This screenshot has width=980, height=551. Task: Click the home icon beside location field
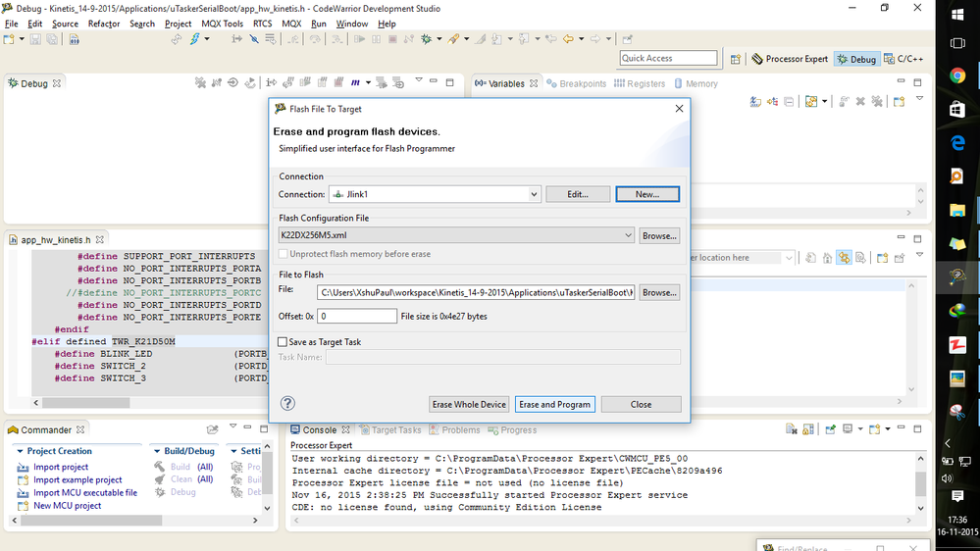pyautogui.click(x=828, y=258)
